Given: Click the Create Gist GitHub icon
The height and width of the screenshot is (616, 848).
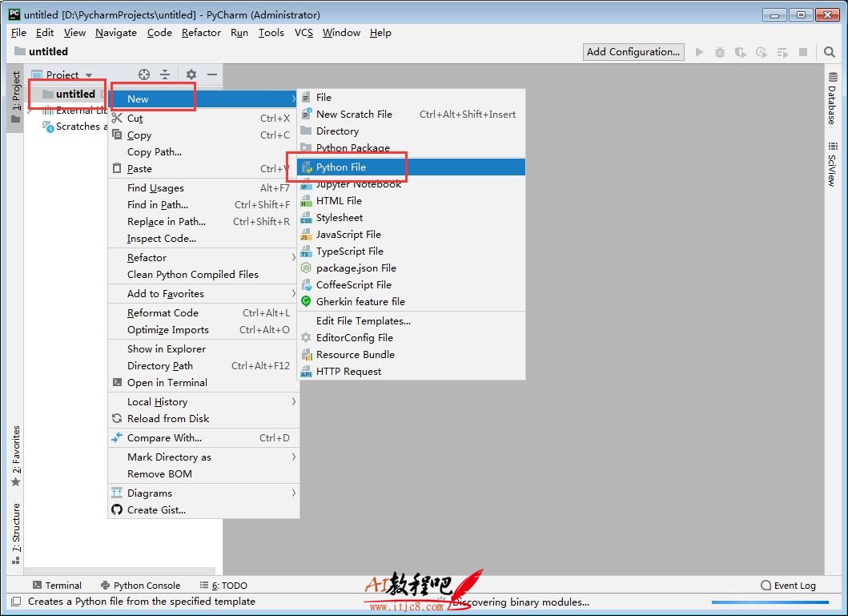Looking at the screenshot, I should tap(117, 509).
